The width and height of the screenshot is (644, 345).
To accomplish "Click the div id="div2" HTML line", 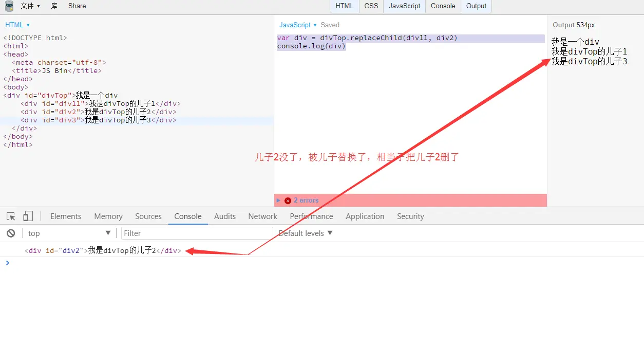I will coord(99,112).
